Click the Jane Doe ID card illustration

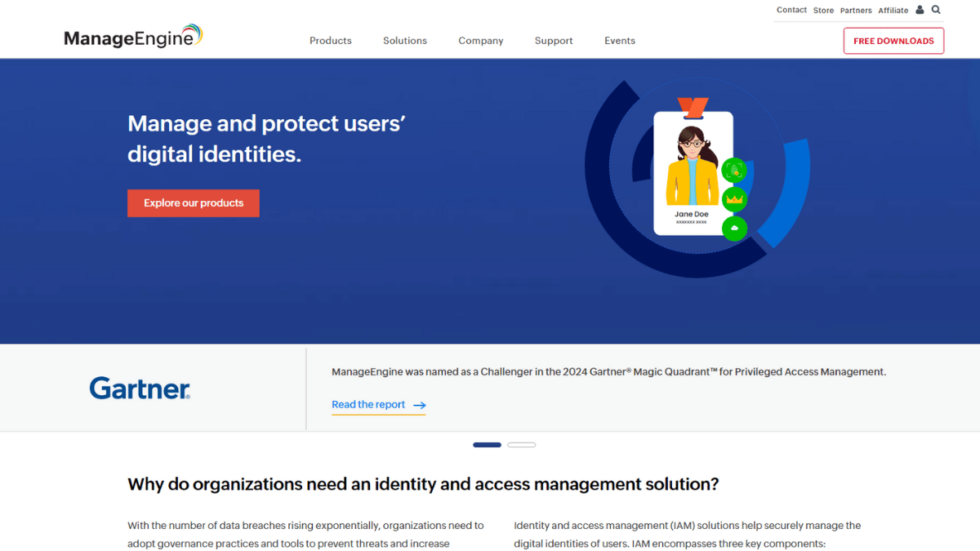693,167
